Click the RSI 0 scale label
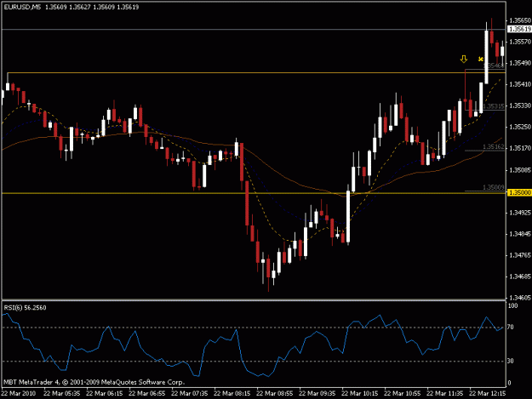The width and height of the screenshot is (532, 399). pos(509,383)
